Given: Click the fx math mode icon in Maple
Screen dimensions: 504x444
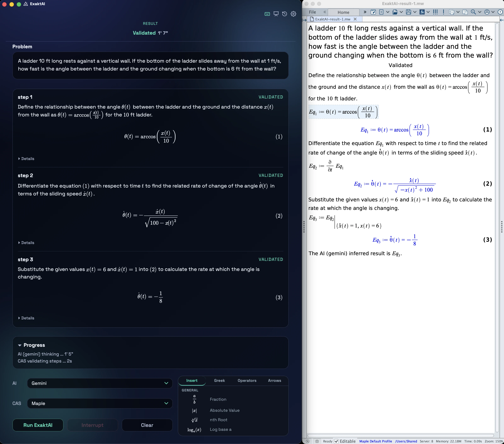Looking at the screenshot, I should 422,12.
